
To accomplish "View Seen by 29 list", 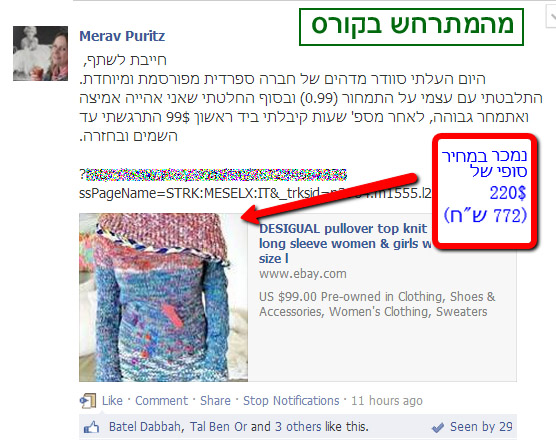I will click(481, 427).
